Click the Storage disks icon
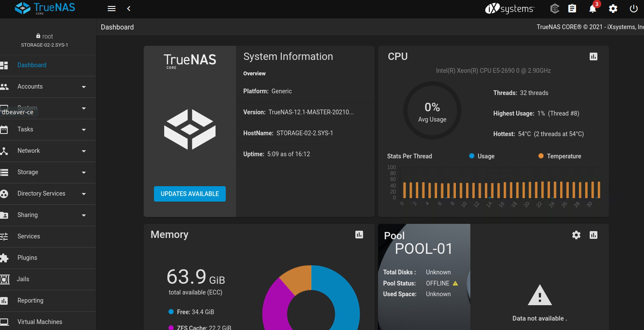644x330 pixels. (x=4, y=172)
